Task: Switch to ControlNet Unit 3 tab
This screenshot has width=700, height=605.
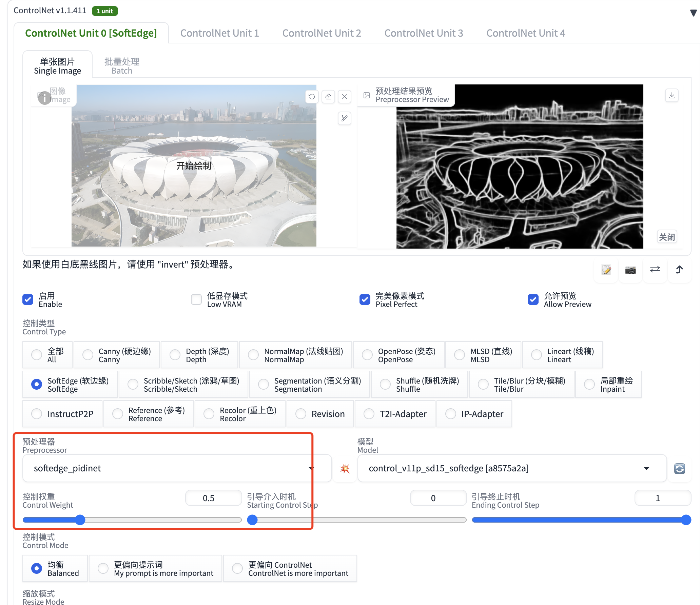Action: point(424,33)
